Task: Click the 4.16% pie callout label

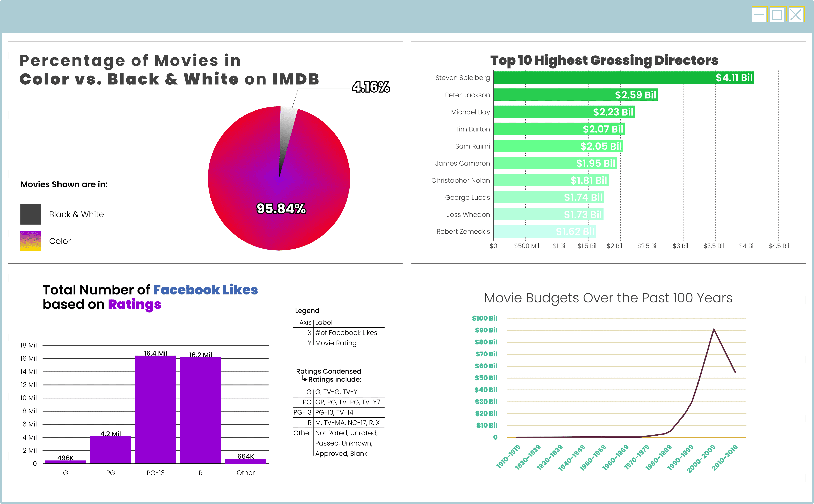Action: [371, 87]
